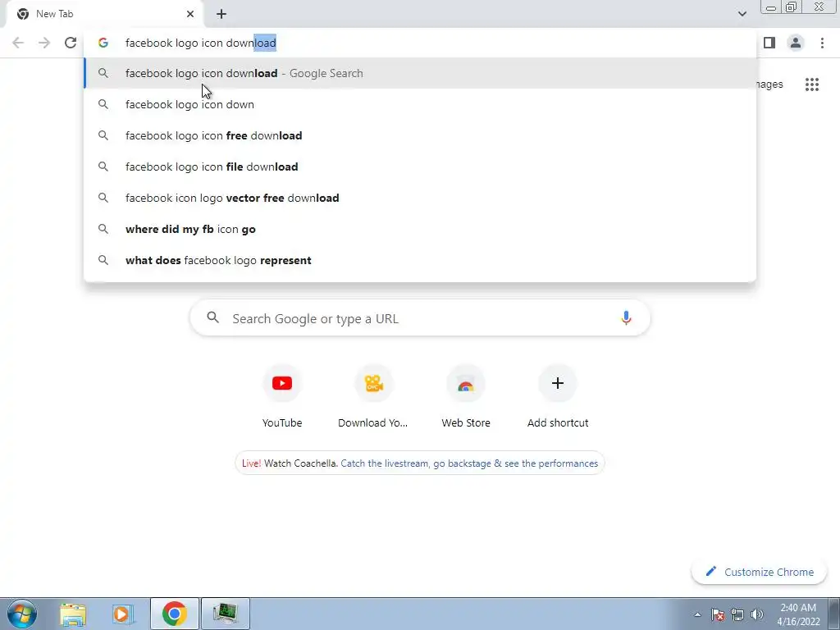Pick 'facebook logo icon file download' suggestion
Viewport: 840px width, 630px height.
(x=420, y=167)
